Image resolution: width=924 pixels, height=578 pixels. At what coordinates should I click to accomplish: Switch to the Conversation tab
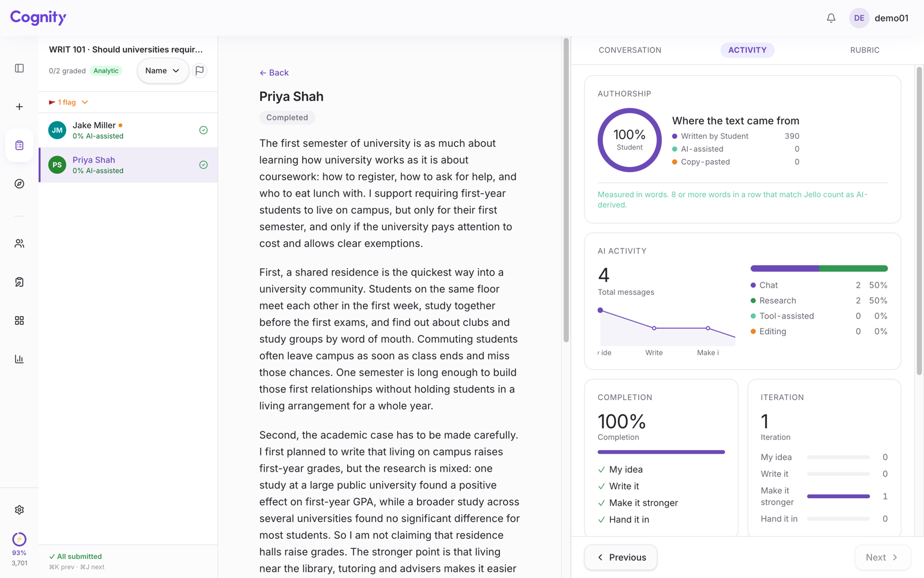click(630, 50)
